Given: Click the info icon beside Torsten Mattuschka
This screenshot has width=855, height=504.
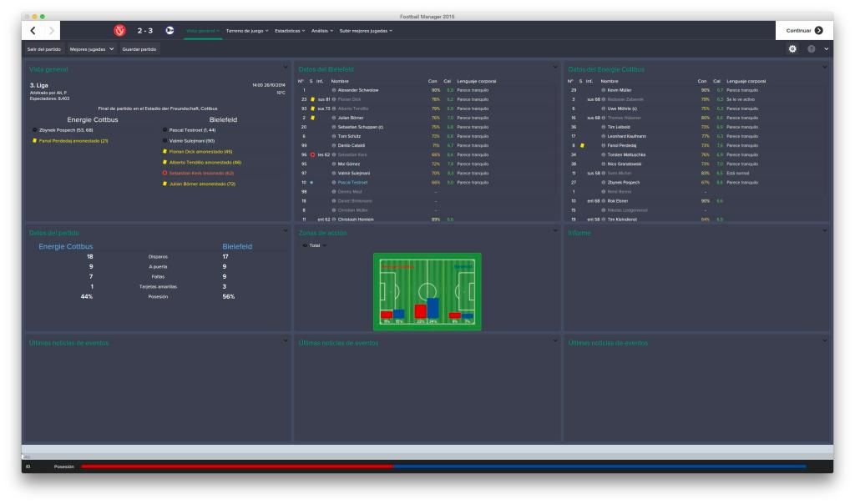Looking at the screenshot, I should (603, 154).
